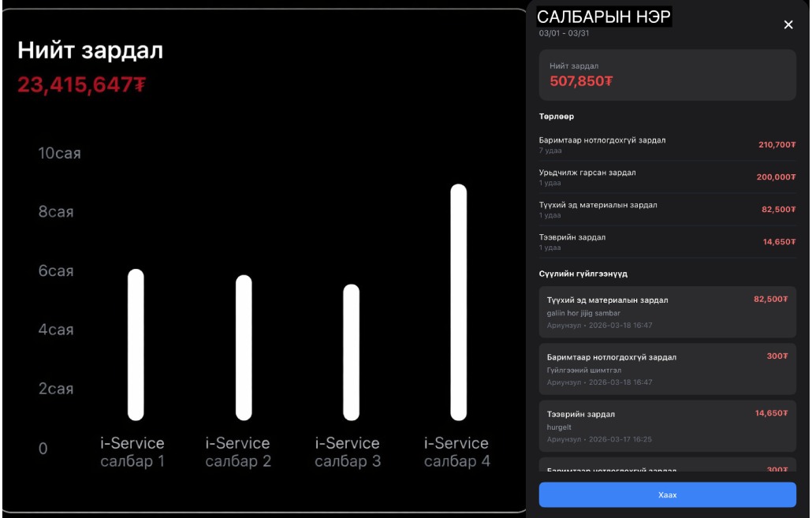Open the Тээврийн зардал category row

click(667, 242)
